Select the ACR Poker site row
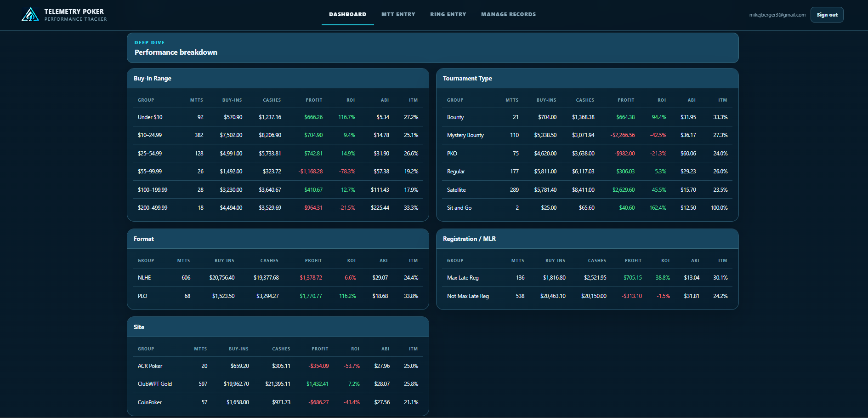The width and height of the screenshot is (868, 418). (x=278, y=366)
